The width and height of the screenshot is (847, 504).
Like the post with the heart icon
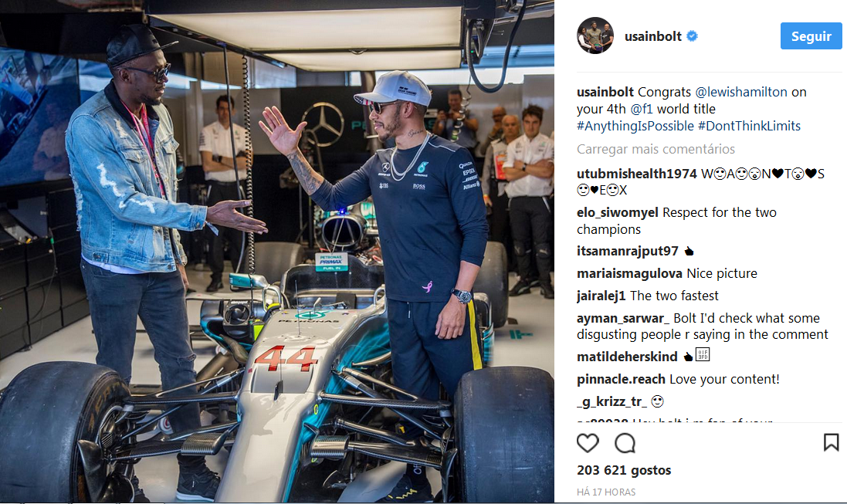click(587, 443)
